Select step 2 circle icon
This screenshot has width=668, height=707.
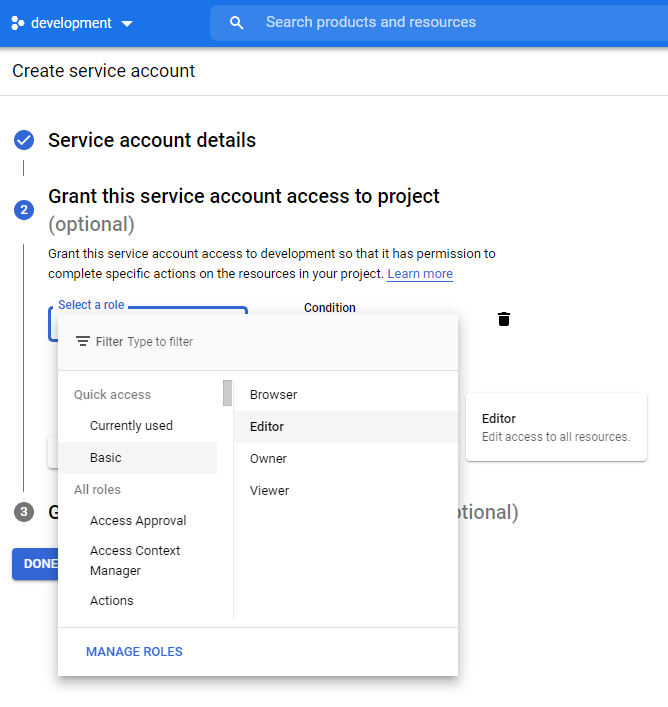24,210
